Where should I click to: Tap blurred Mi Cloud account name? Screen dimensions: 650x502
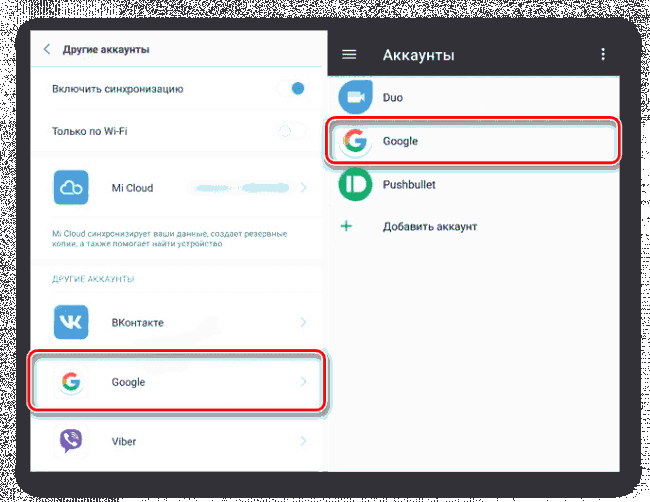(240, 188)
